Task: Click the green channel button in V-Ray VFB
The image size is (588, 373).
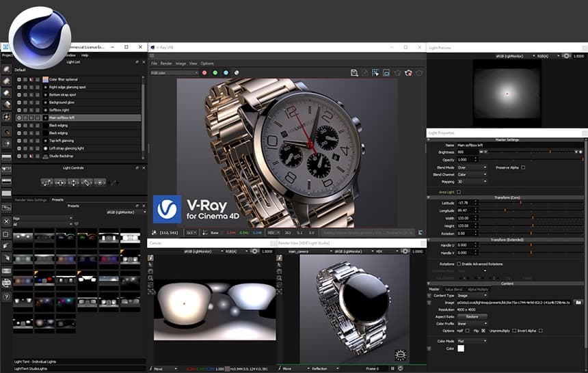Action: (x=215, y=72)
